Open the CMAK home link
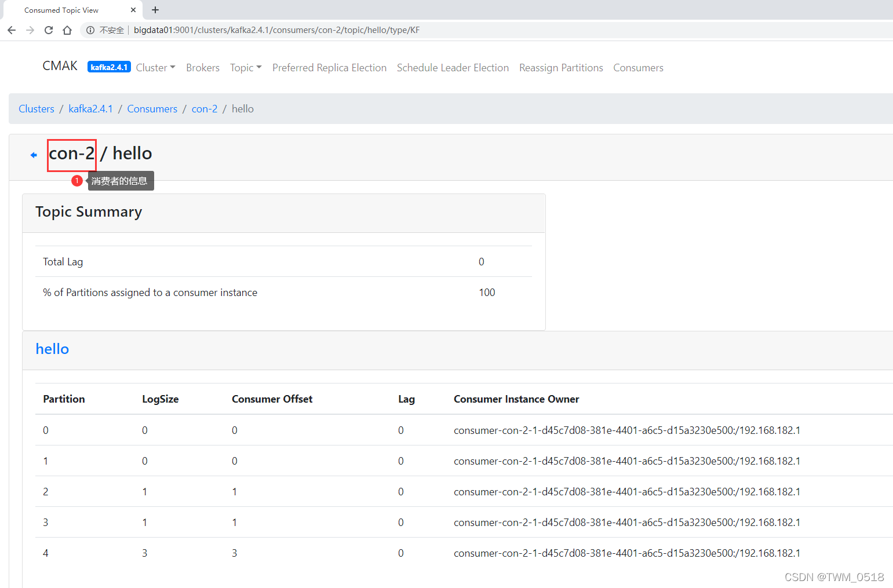This screenshot has height=588, width=893. click(x=60, y=66)
